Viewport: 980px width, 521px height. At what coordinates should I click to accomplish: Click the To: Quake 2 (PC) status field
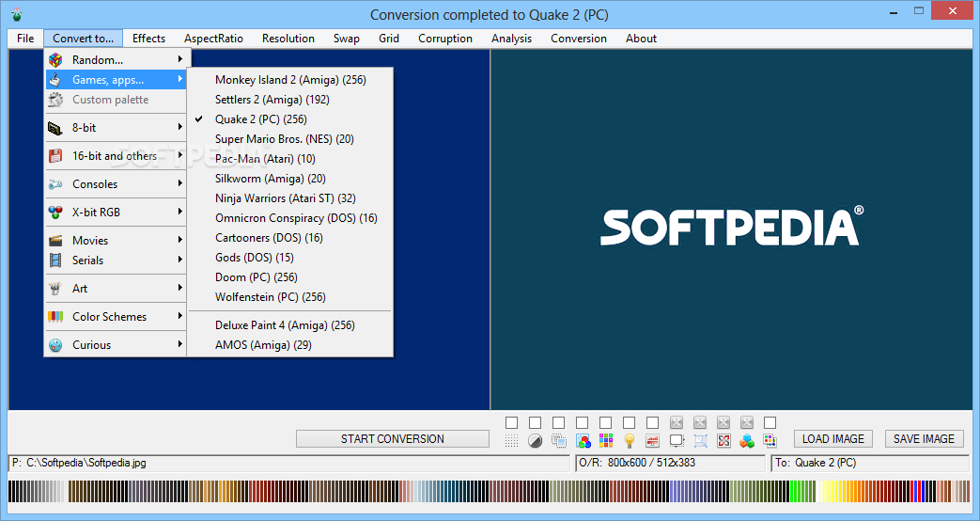870,463
